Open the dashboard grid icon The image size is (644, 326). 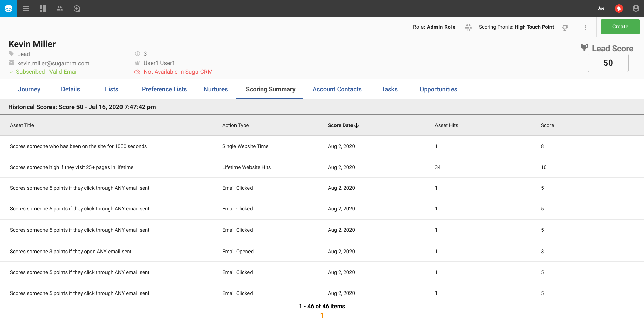coord(43,9)
